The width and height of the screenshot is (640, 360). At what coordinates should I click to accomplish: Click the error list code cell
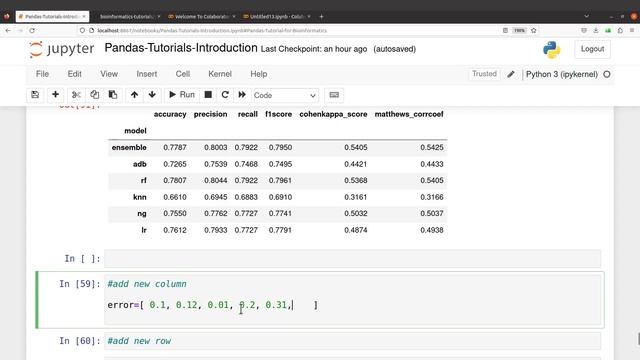tap(352, 300)
